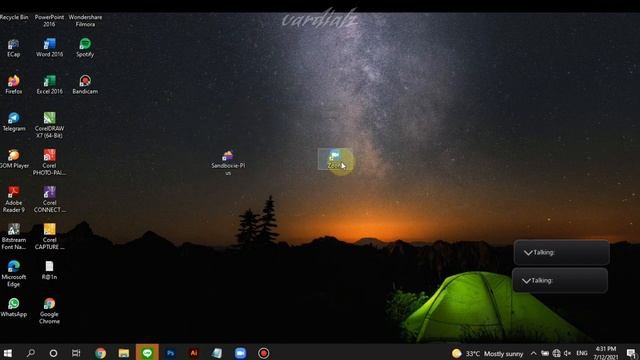640x360 pixels.
Task: Open Adobe Illustrator from the taskbar
Action: (194, 353)
